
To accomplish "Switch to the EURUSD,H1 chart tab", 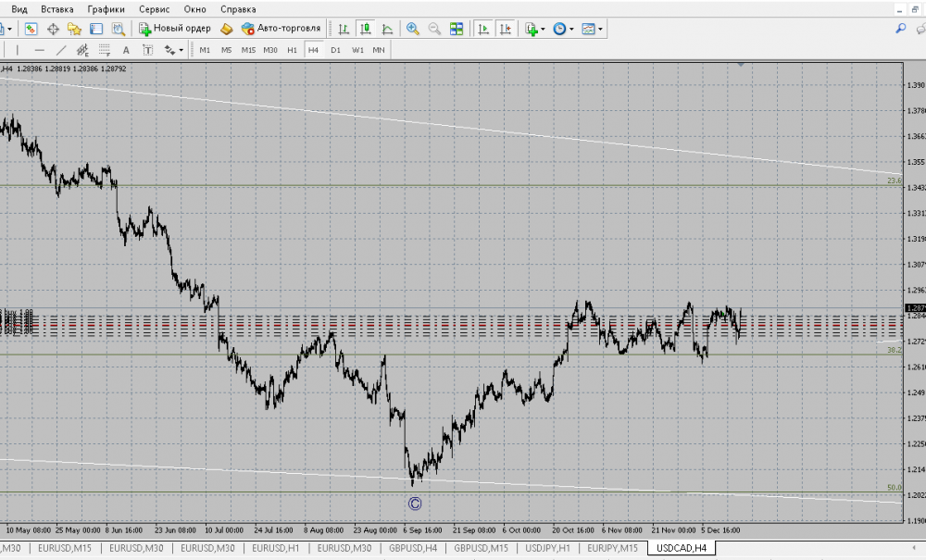I will tap(276, 548).
